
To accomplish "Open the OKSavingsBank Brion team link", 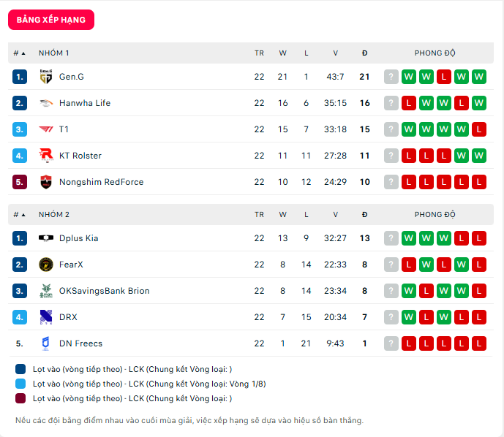I will pyautogui.click(x=104, y=291).
